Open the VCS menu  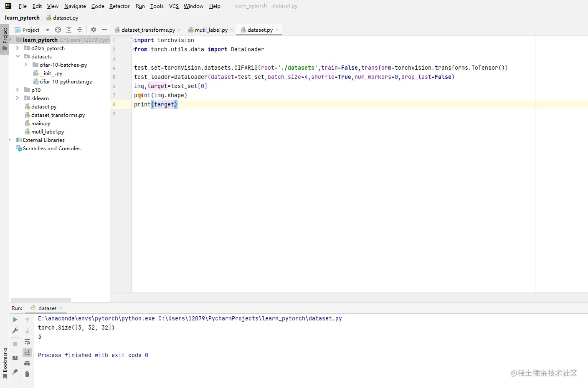coord(174,6)
